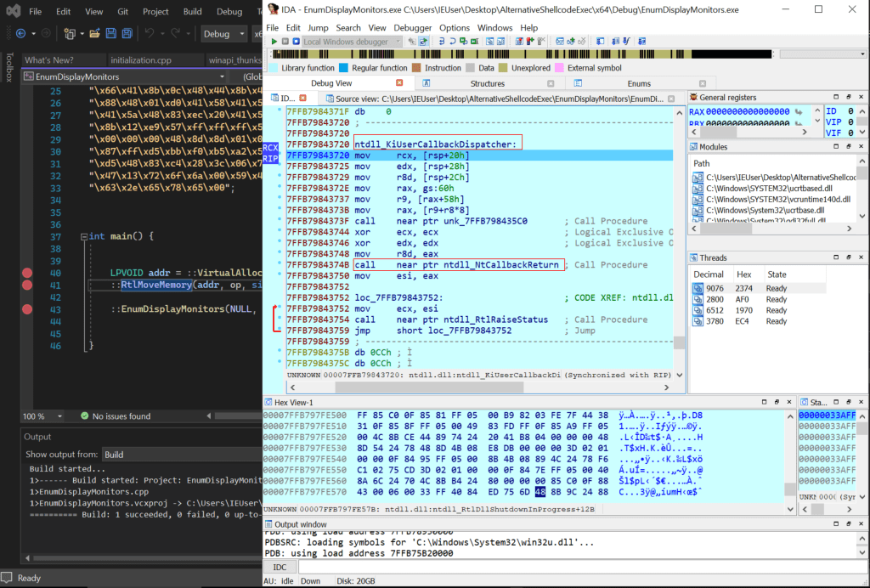Click the blue Terminate Process stop icon
Screen dimensions: 870x588
point(295,42)
